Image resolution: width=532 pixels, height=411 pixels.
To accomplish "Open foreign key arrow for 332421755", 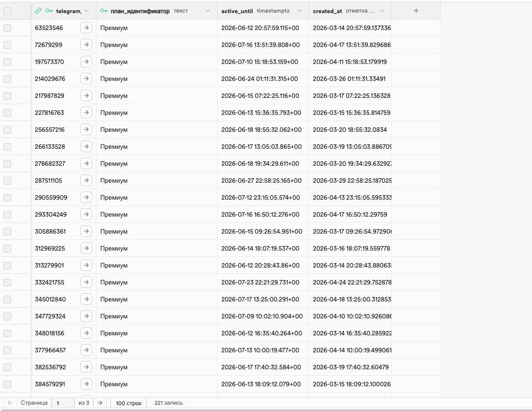I will (86, 282).
